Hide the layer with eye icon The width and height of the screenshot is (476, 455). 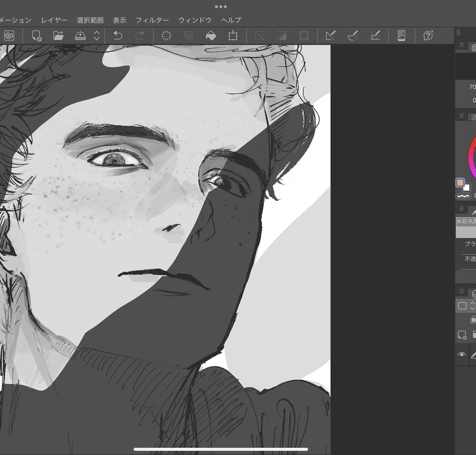(x=462, y=355)
